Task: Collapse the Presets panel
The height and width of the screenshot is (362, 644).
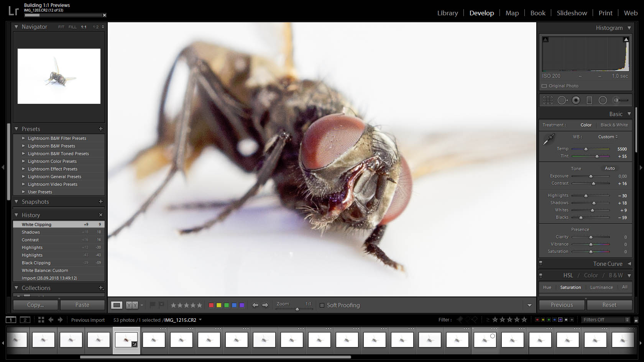Action: click(16, 129)
